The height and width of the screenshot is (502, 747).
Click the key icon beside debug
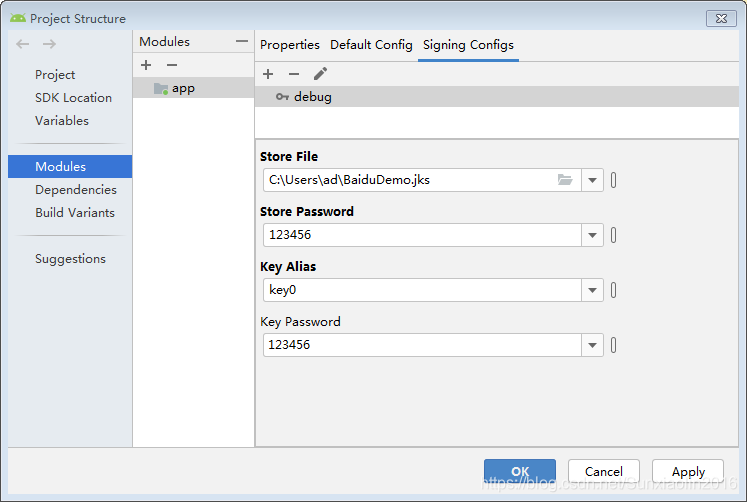click(282, 97)
